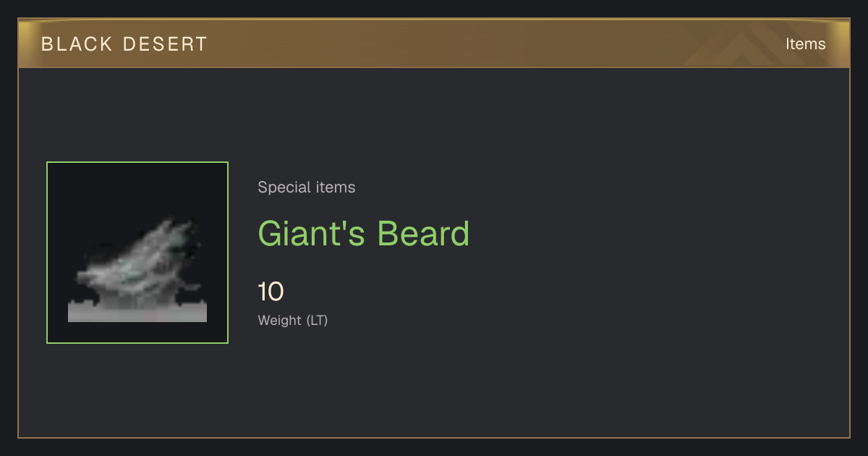Click the grey pedestal in the item image
This screenshot has height=456, width=868.
coord(137,311)
